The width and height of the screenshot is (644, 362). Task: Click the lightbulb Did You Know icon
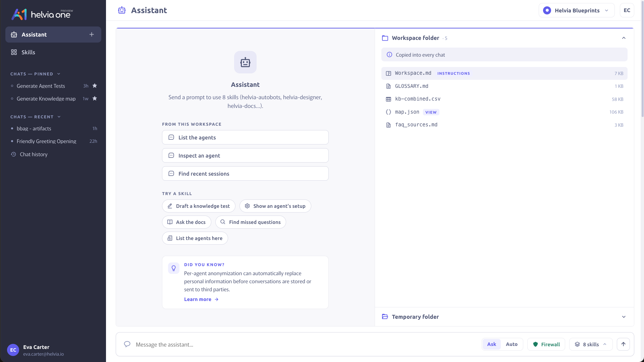174,268
